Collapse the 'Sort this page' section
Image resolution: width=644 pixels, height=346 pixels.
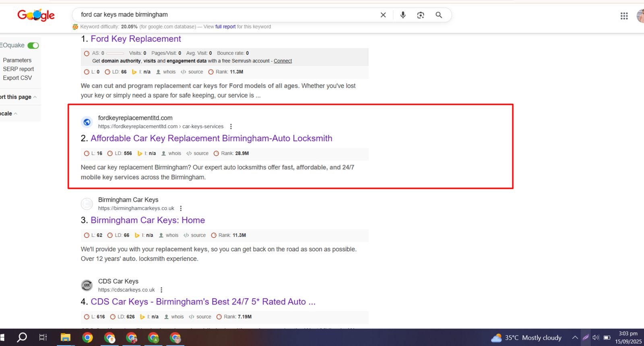coord(35,97)
